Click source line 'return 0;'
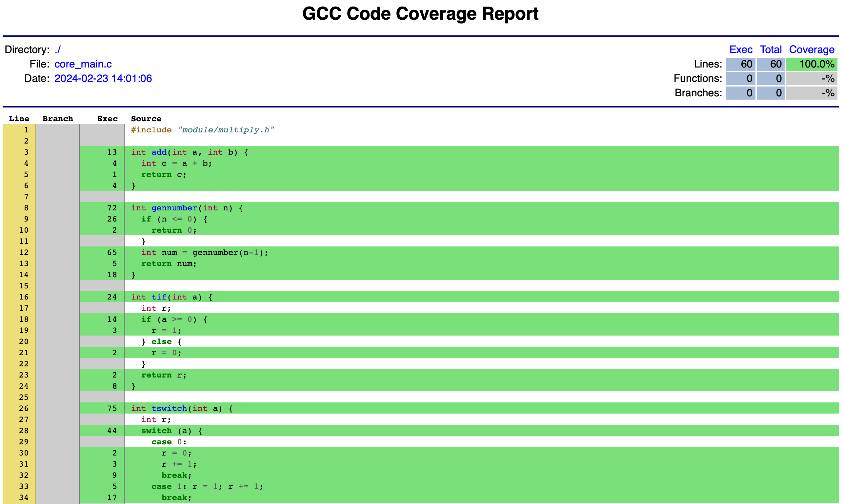 coord(174,230)
